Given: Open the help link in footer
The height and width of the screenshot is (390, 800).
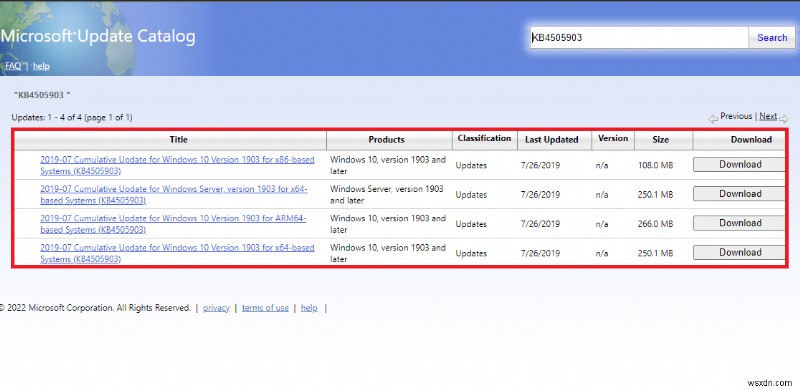Looking at the screenshot, I should [309, 308].
